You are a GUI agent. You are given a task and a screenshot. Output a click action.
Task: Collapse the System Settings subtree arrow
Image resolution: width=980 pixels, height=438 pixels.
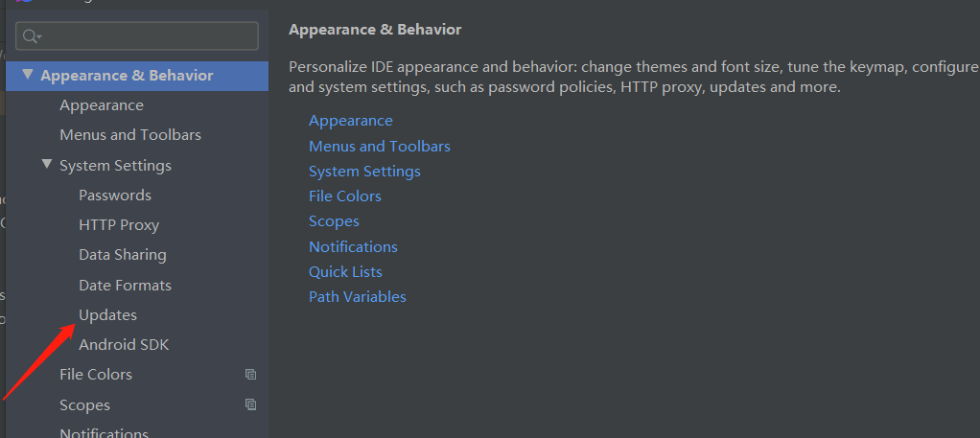47,165
